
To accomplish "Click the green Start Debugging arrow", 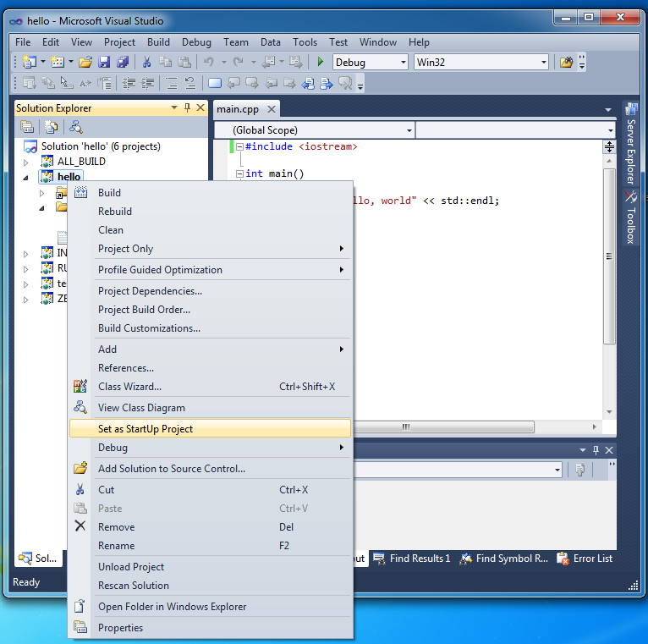I will pos(320,62).
